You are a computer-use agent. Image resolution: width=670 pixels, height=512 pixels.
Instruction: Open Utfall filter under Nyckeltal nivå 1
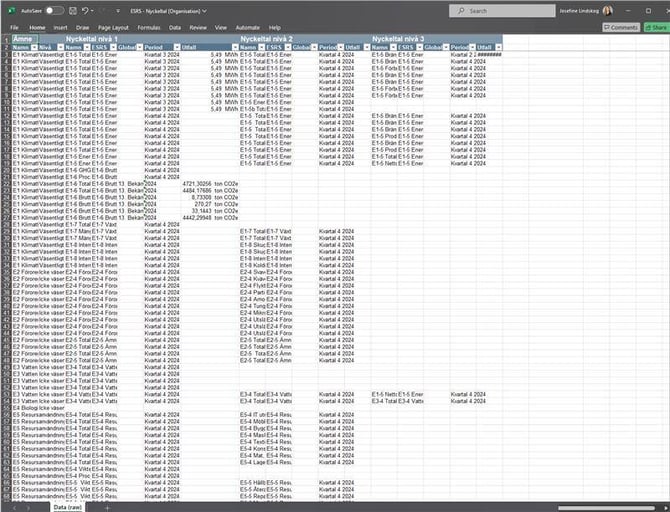click(x=235, y=47)
